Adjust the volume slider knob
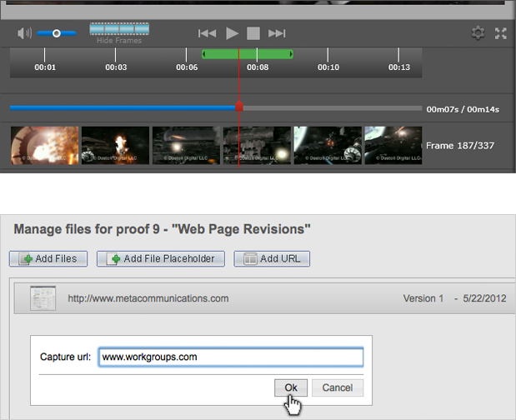516x420 pixels. (x=57, y=33)
